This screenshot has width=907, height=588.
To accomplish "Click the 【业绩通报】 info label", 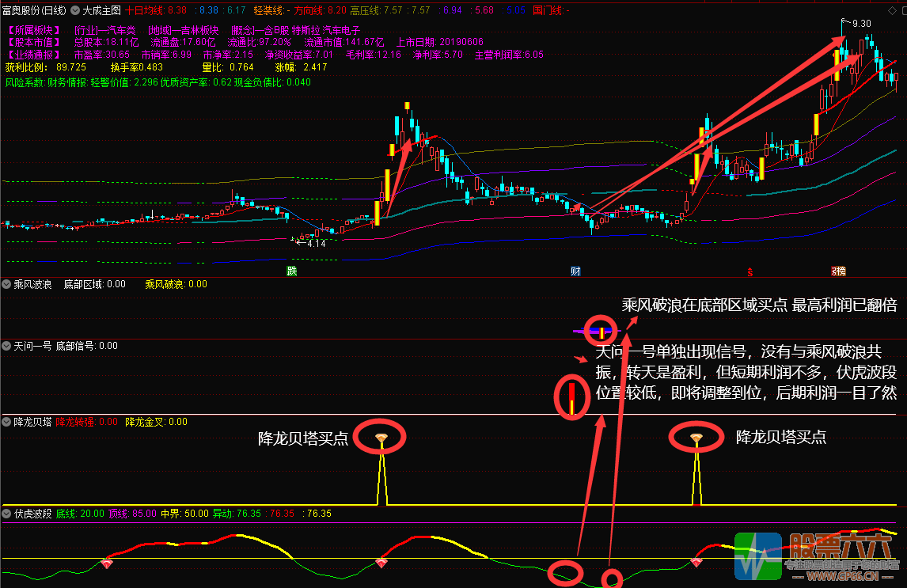I will pos(32,55).
